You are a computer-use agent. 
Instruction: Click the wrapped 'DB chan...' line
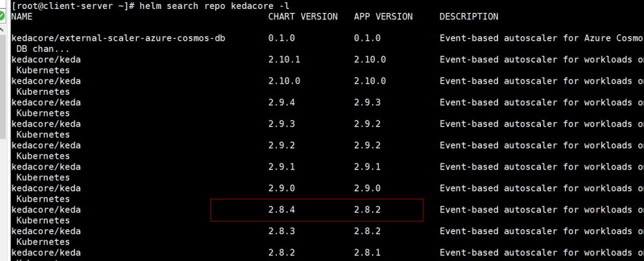click(43, 49)
